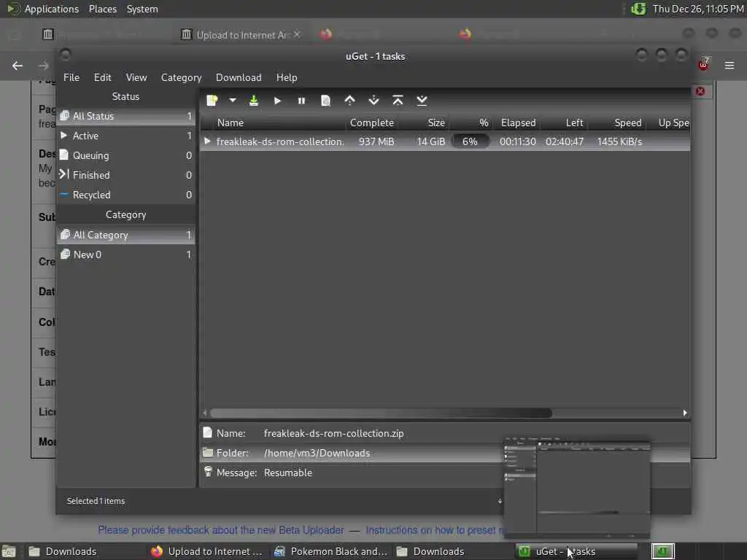
Task: Open the Help menu in uGet
Action: tap(287, 77)
